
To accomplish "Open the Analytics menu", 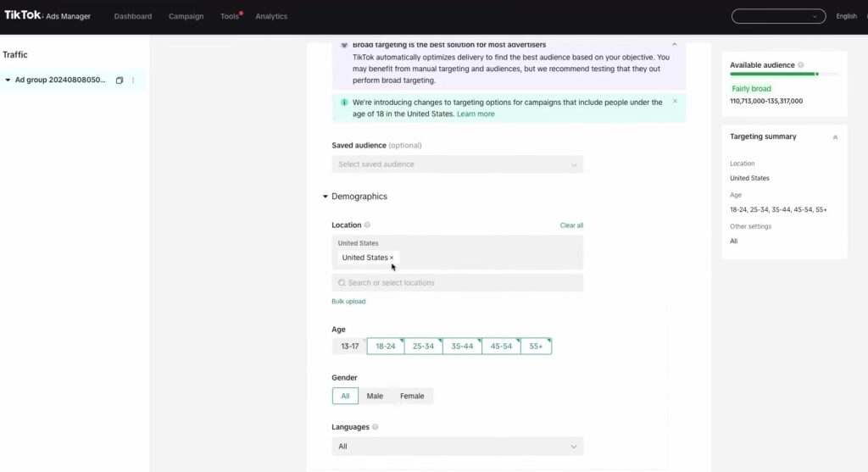I will coord(271,16).
